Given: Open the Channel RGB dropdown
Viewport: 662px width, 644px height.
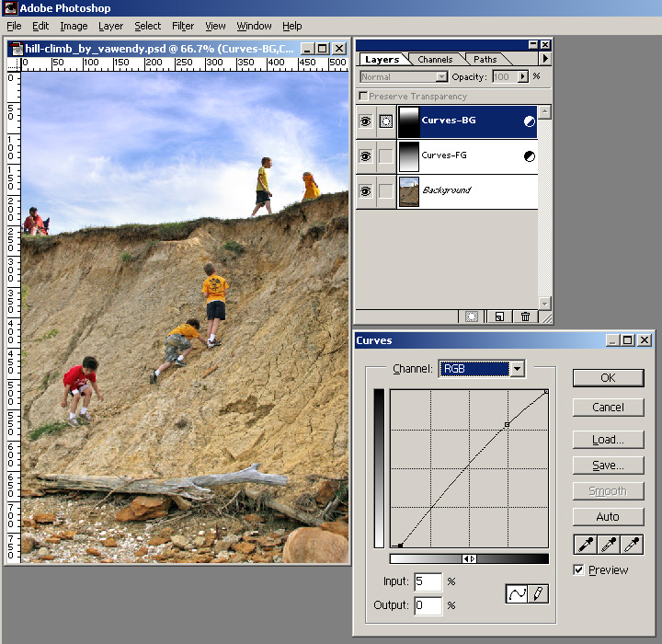Looking at the screenshot, I should 517,369.
